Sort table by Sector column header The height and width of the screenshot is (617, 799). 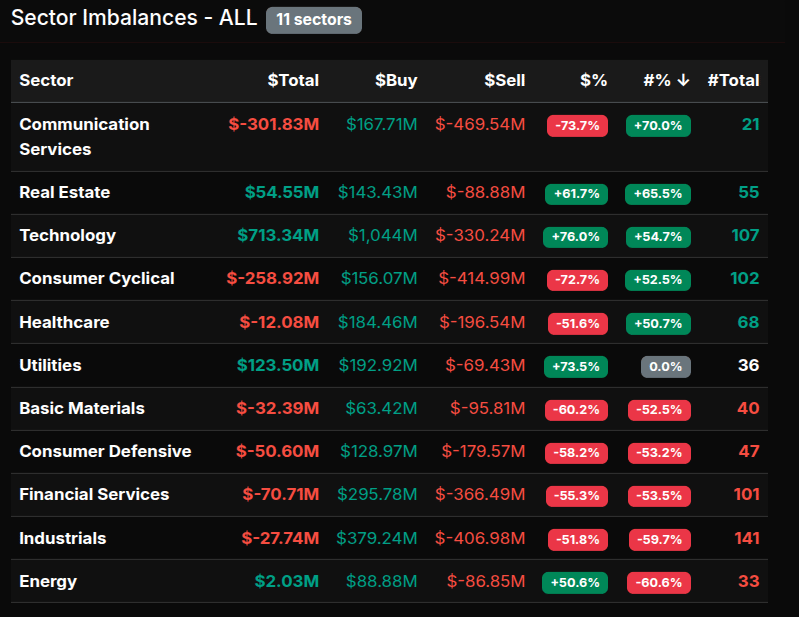[x=46, y=81]
